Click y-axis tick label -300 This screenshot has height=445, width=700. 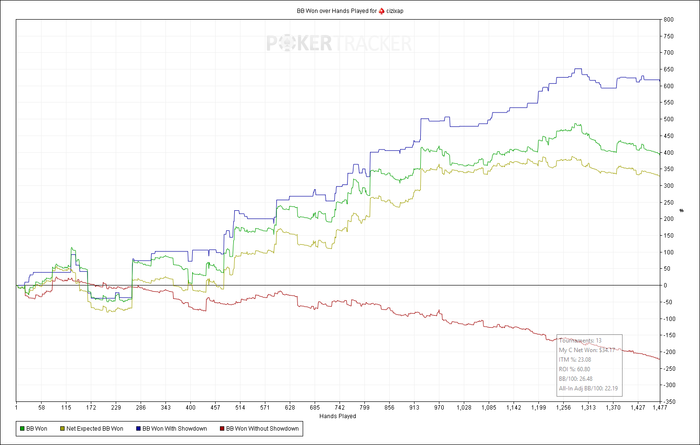670,385
